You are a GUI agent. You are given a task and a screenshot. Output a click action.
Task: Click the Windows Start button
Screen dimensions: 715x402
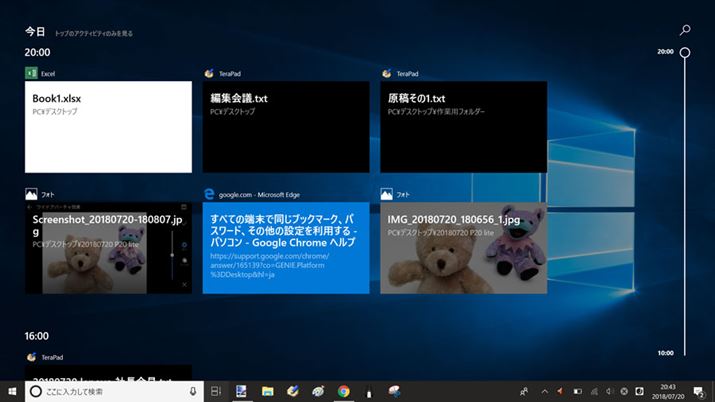point(11,391)
